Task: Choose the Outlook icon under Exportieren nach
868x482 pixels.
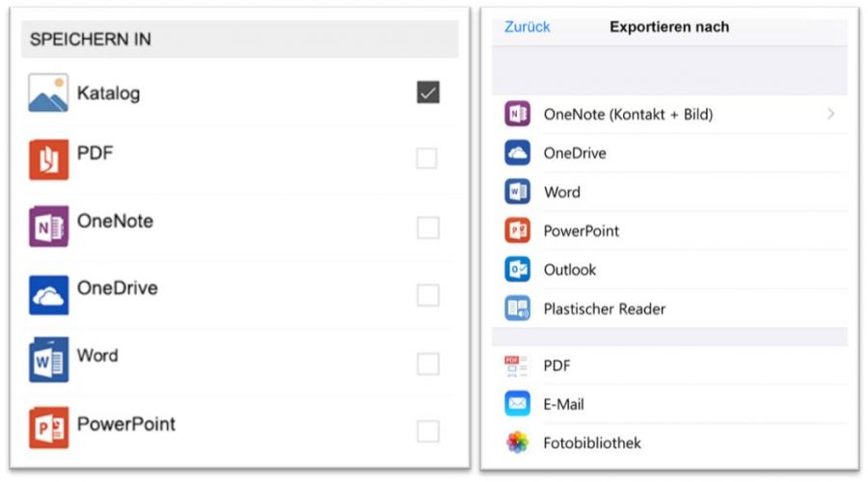Action: 517,270
